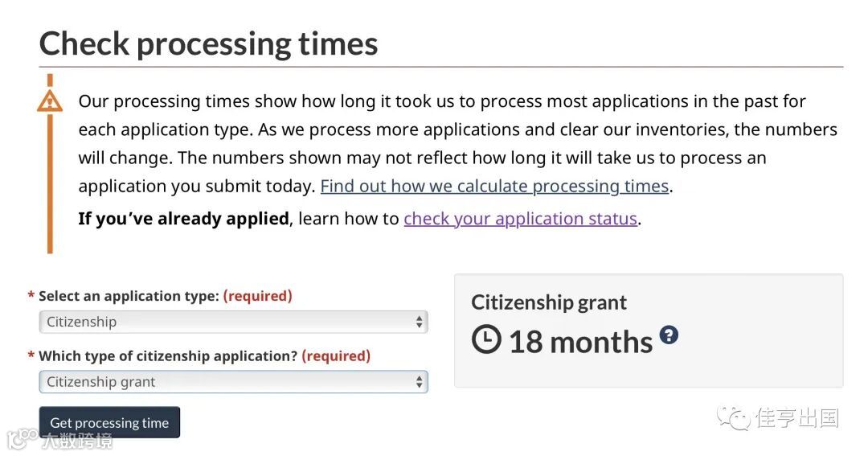Screen dimensions: 868x456
Task: Open 'Find out how we calculate processing times' link
Action: click(494, 187)
